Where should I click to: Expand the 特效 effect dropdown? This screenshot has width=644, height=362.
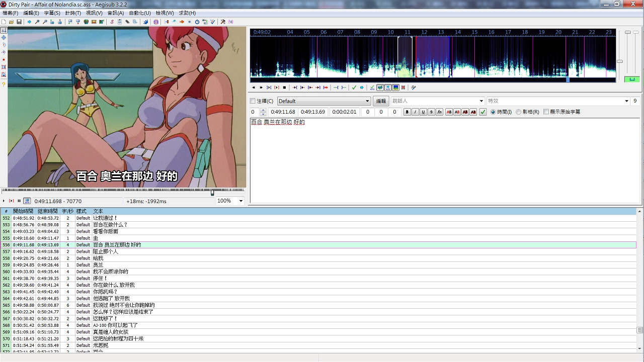[x=626, y=101]
